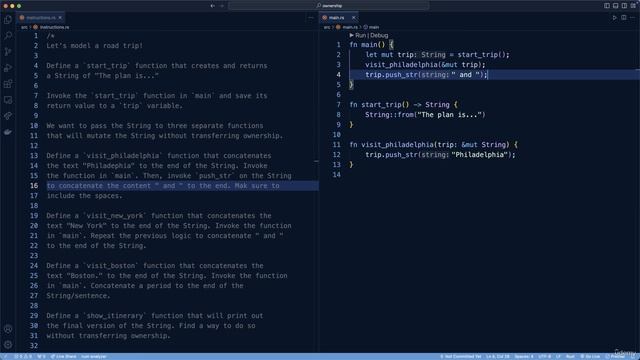Open the Customize Layout icon
The image size is (640, 360).
coord(633,6)
